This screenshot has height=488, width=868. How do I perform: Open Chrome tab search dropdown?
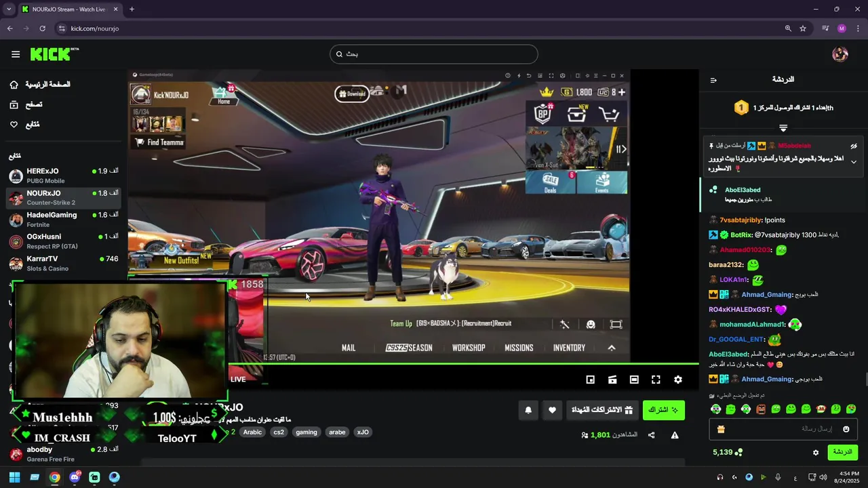[x=9, y=9]
